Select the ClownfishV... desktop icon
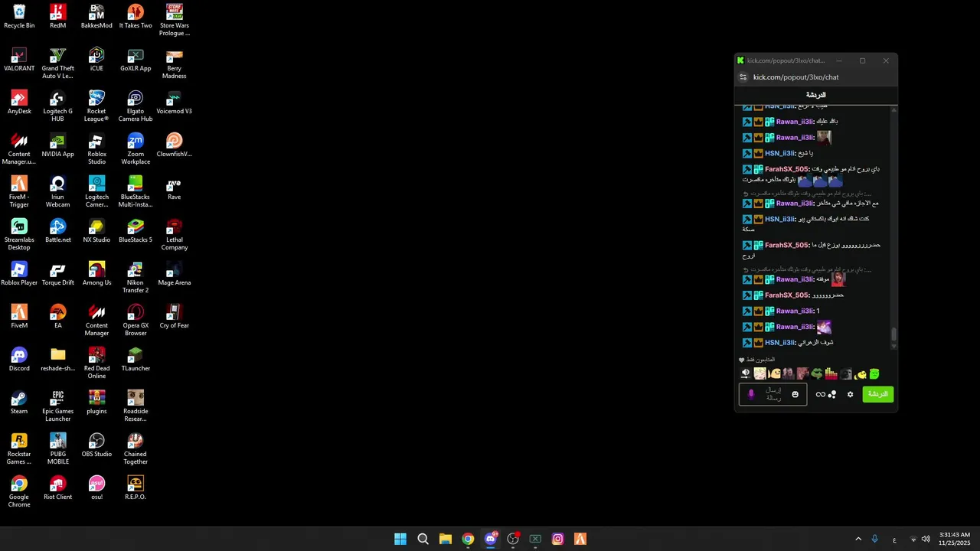This screenshot has width=980, height=551. tap(174, 145)
